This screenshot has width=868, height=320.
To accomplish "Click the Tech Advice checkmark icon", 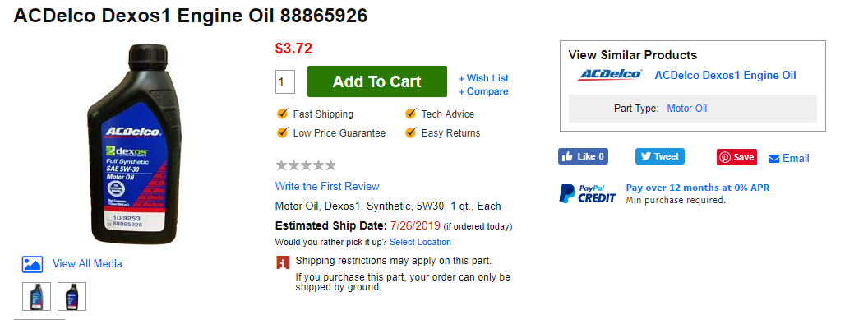I will coord(411,114).
